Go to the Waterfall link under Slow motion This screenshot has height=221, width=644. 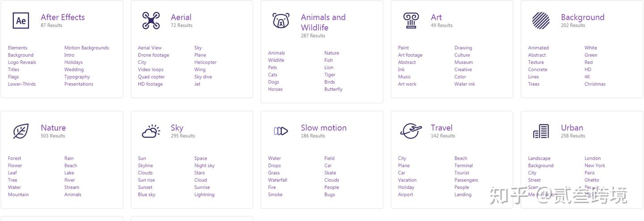pos(278,180)
